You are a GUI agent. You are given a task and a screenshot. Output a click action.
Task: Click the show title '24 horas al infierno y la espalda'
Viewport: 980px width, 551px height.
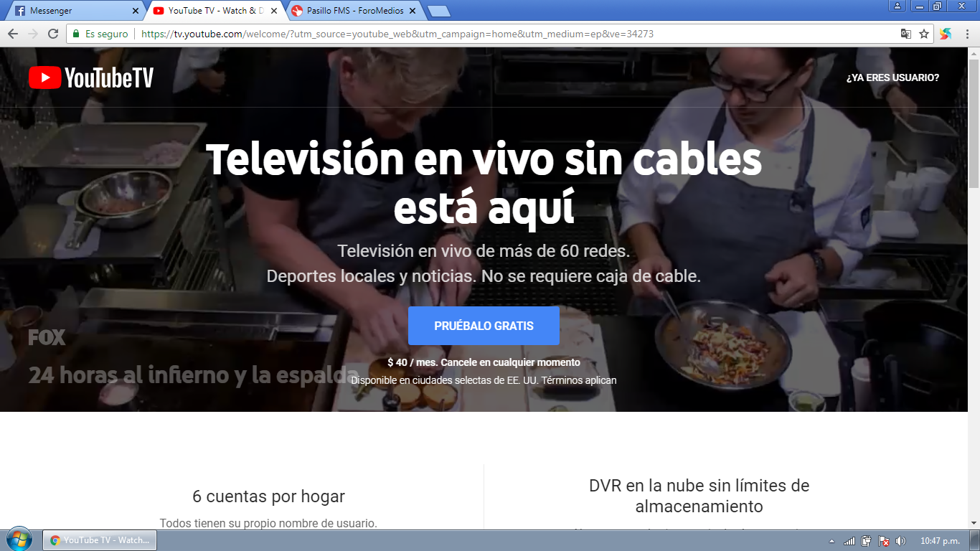[194, 375]
